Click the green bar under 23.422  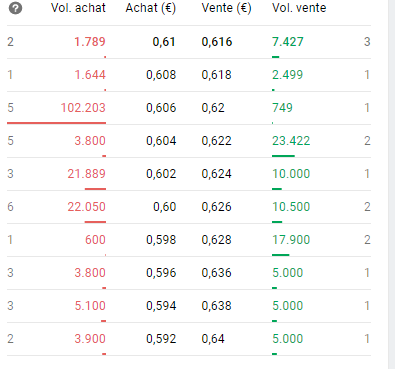(x=283, y=156)
